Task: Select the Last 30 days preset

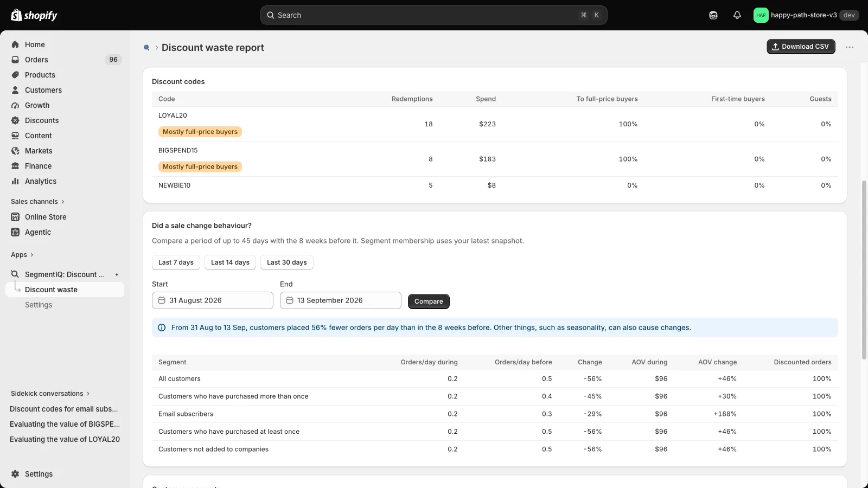Action: coord(287,262)
